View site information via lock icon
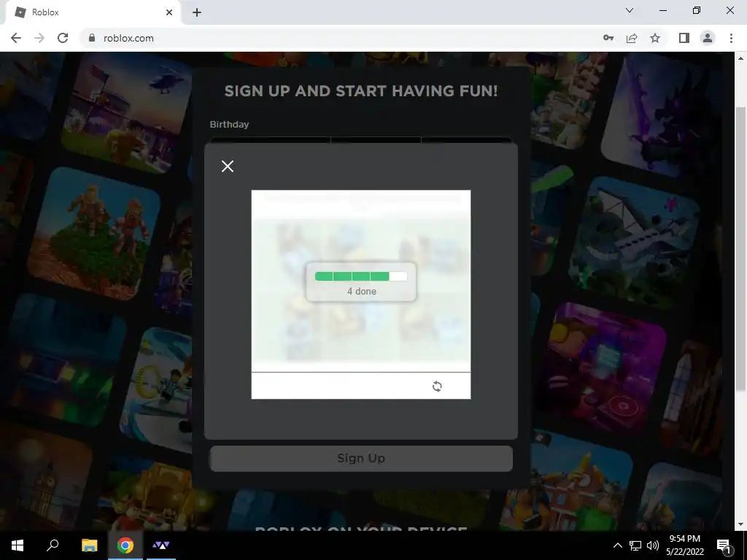This screenshot has height=560, width=747. (91, 38)
